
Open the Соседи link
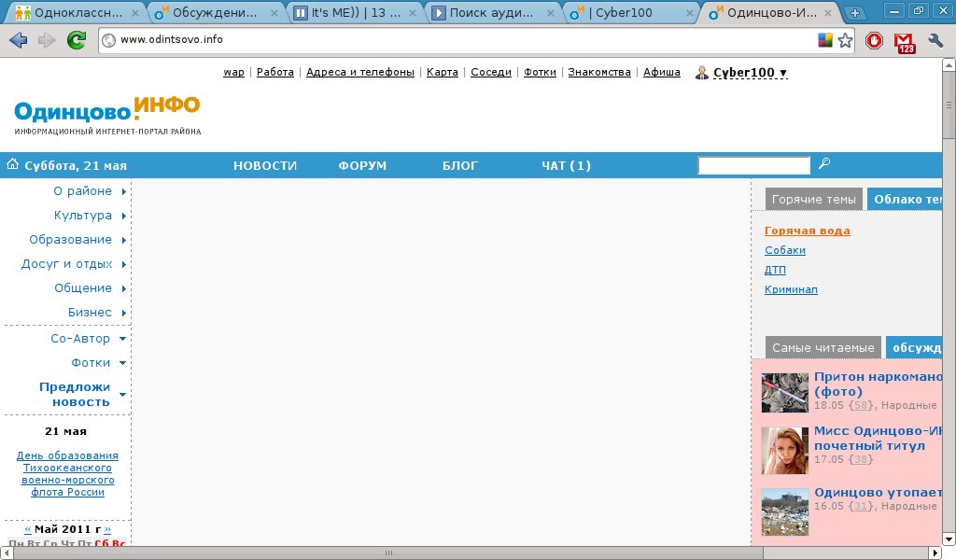point(491,72)
